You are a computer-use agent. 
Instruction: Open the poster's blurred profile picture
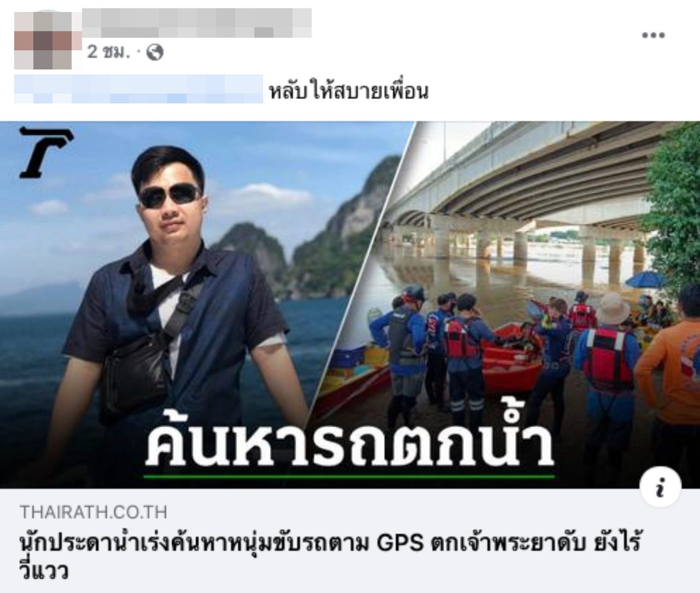43,40
